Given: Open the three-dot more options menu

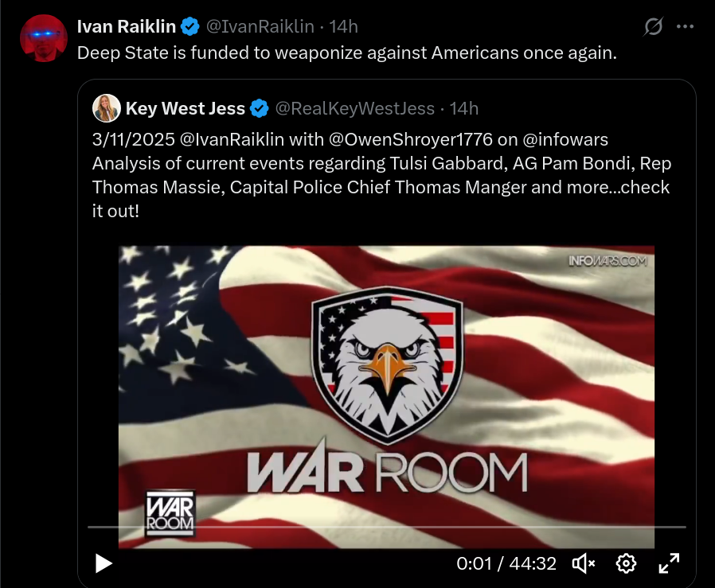Looking at the screenshot, I should [685, 26].
